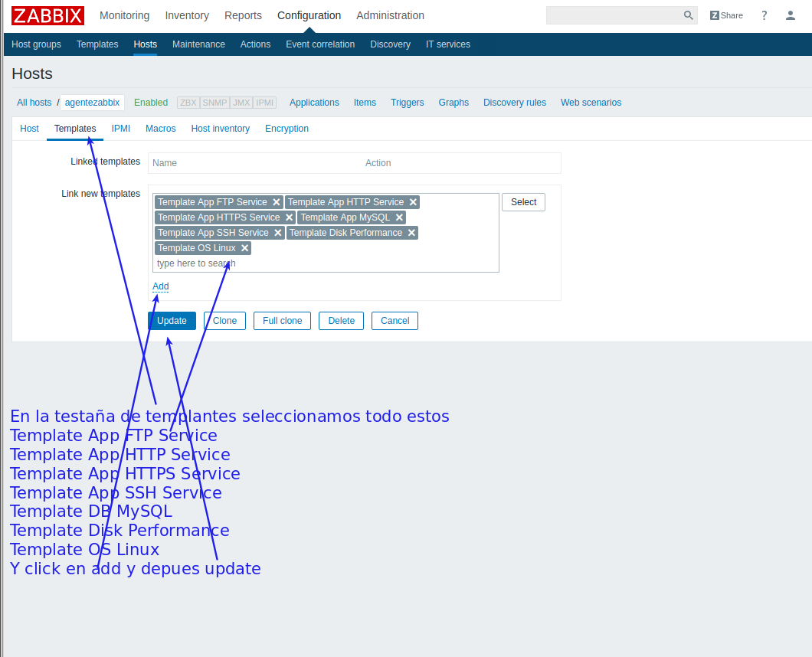
Task: Click the ZABBIX logo
Action: click(x=47, y=15)
